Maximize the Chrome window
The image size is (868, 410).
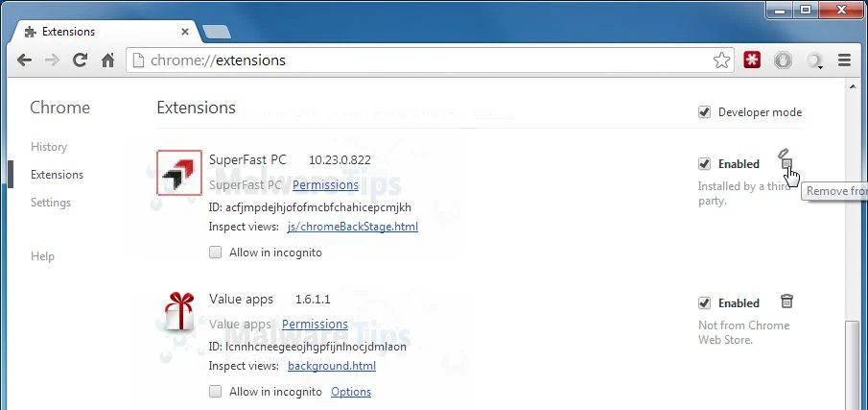[x=806, y=9]
